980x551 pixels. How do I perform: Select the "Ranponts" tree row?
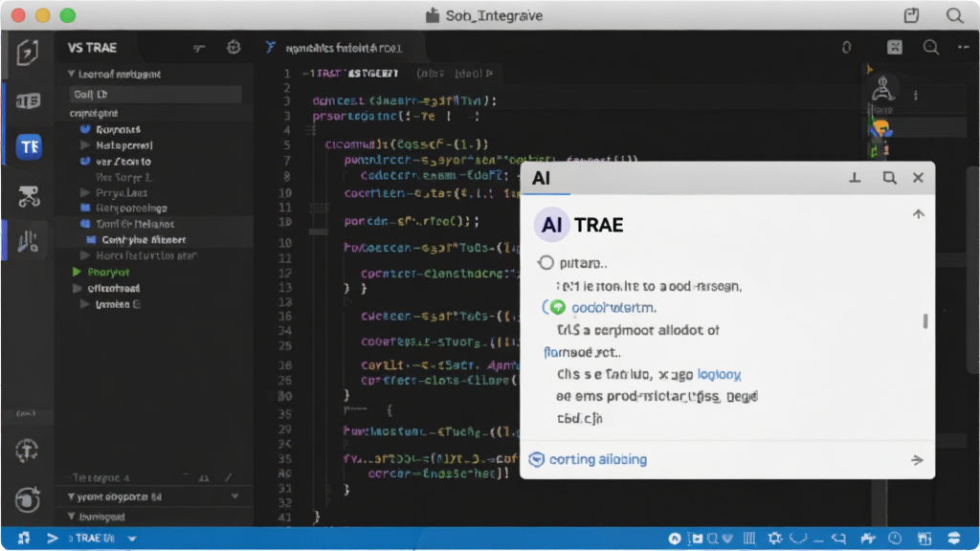click(118, 129)
